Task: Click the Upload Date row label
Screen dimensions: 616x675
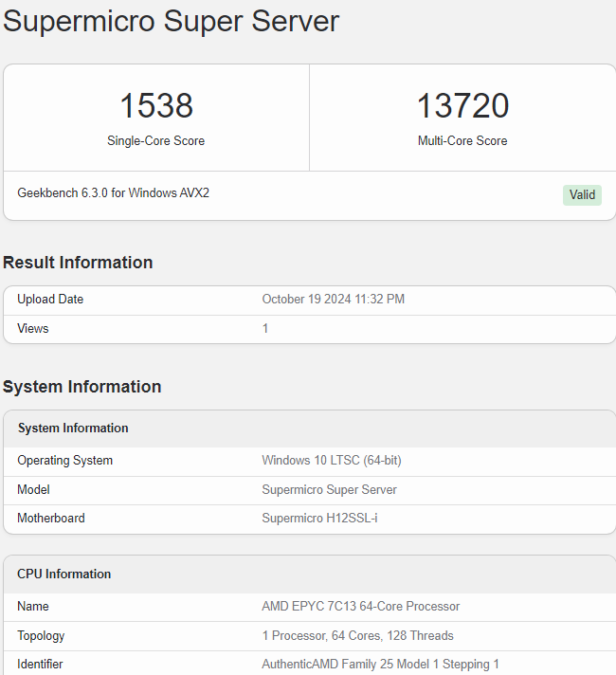Action: click(50, 300)
